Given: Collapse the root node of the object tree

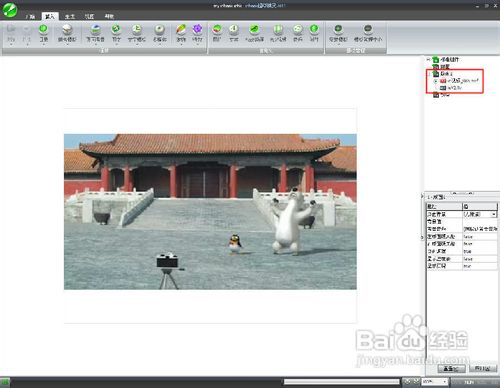Looking at the screenshot, I should [428, 59].
